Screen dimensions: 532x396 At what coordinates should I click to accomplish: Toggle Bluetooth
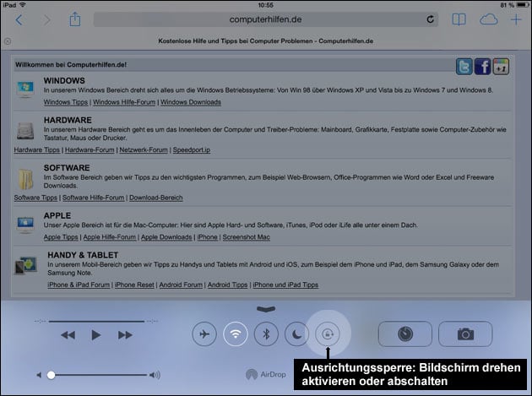click(266, 334)
